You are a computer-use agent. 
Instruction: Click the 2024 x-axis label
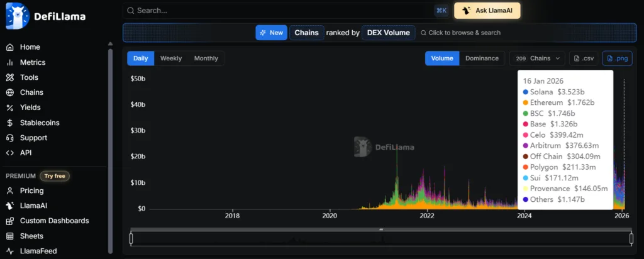click(x=524, y=215)
